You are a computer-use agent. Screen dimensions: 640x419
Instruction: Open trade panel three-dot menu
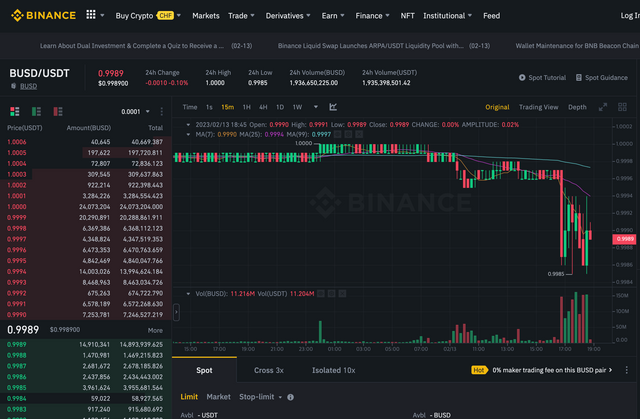(x=627, y=370)
